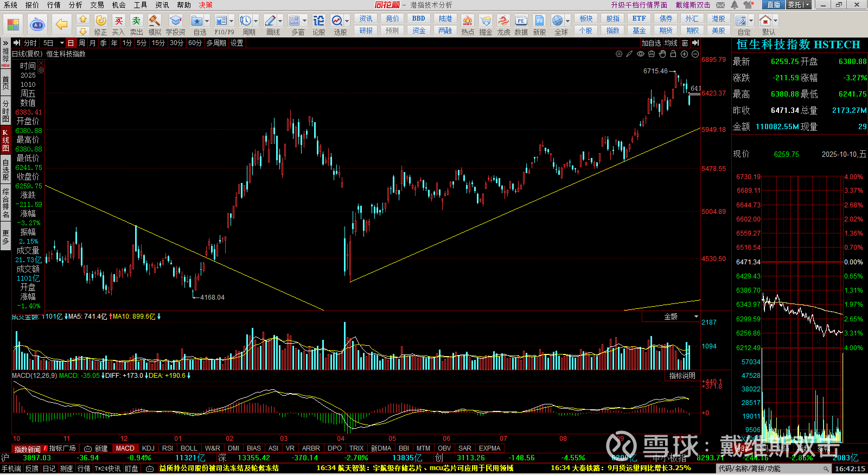868x475 pixels.
Task: Select the 月 monthly period
Action: pos(92,43)
